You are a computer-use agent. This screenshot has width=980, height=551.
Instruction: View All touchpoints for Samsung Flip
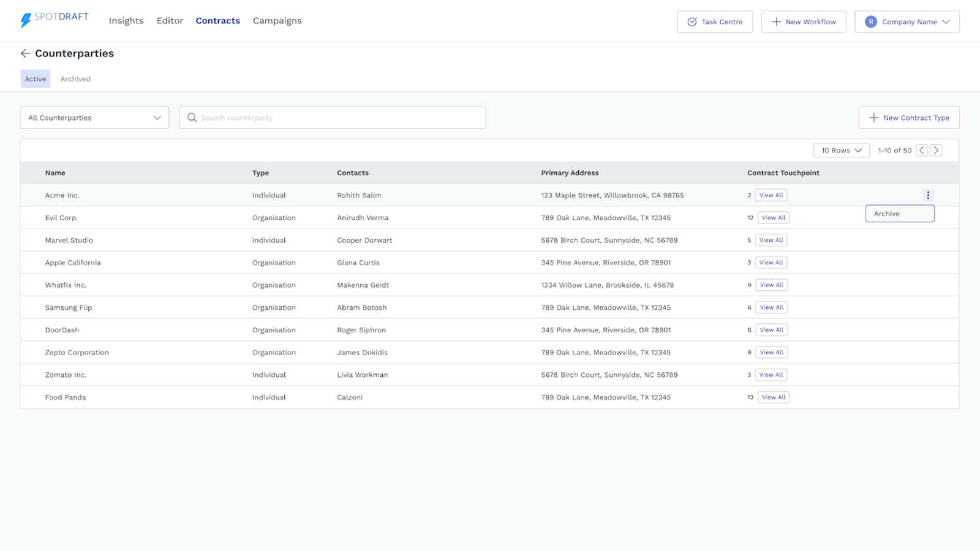click(x=772, y=307)
